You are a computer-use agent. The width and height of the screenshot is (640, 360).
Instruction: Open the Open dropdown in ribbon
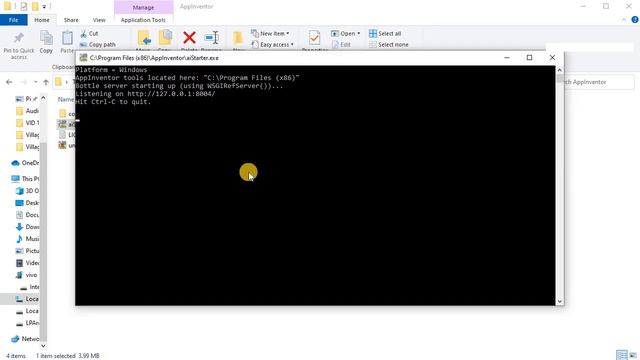(346, 33)
